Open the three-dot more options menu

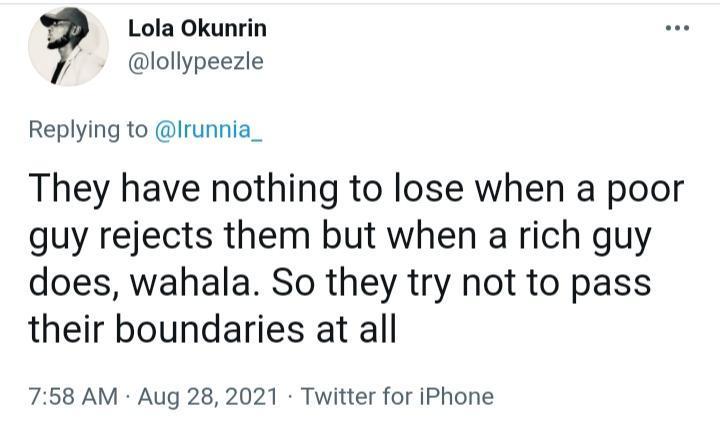[x=677, y=27]
